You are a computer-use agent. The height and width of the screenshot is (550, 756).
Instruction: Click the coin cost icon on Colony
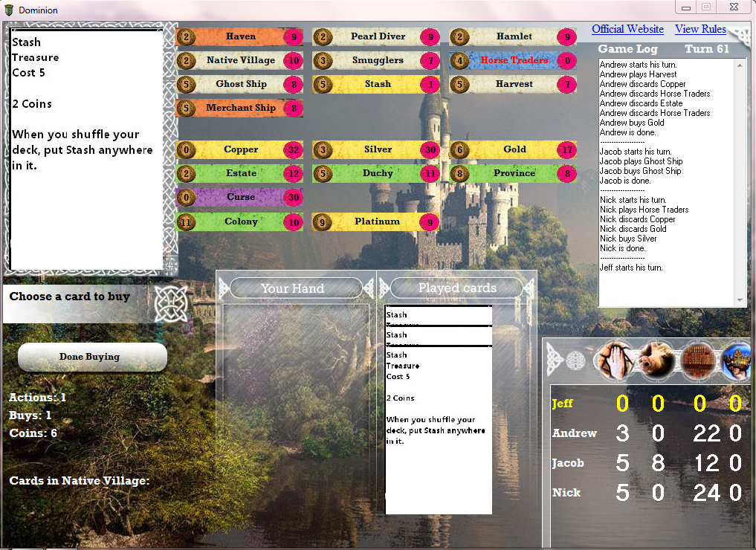pos(185,221)
